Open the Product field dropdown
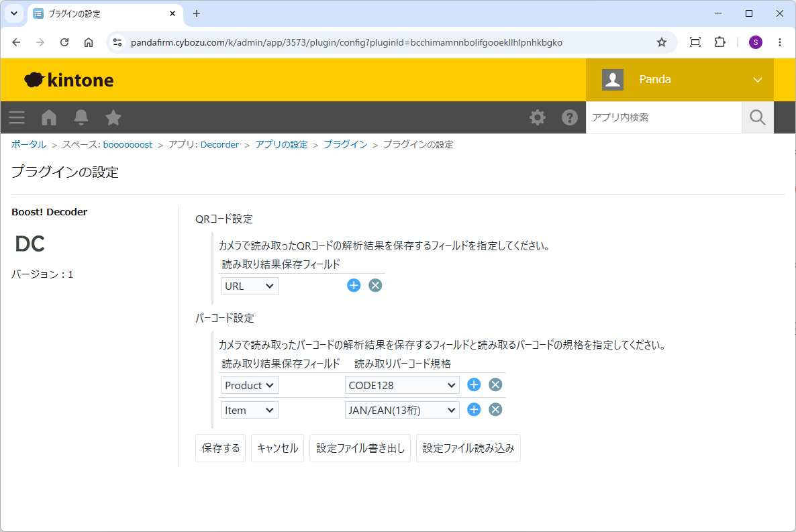 point(250,385)
